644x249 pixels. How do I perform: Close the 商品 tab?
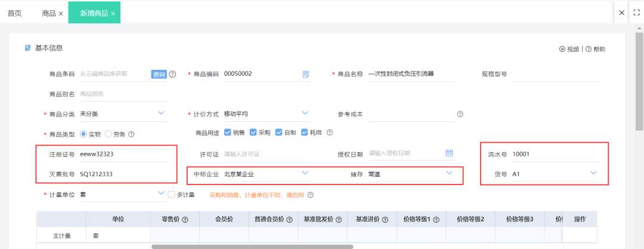(61, 14)
